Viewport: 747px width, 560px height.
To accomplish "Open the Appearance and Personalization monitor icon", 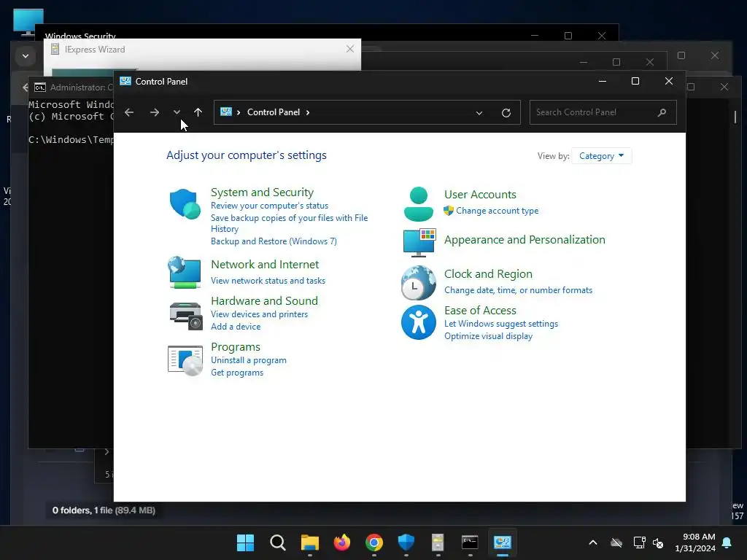I will [419, 242].
